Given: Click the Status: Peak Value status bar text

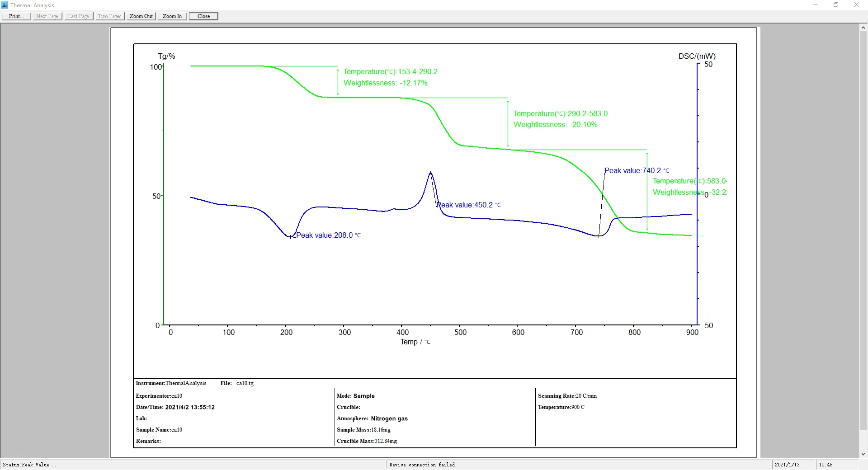Looking at the screenshot, I should 30,465.
